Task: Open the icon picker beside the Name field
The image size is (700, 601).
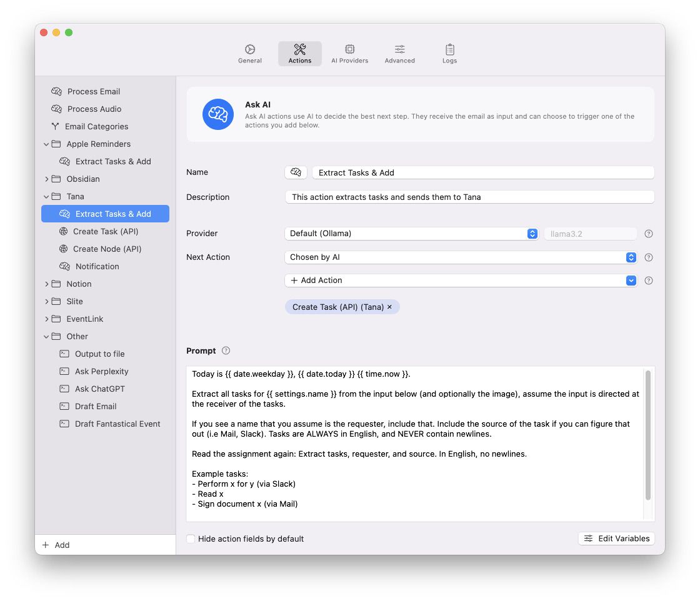Action: coord(296,172)
